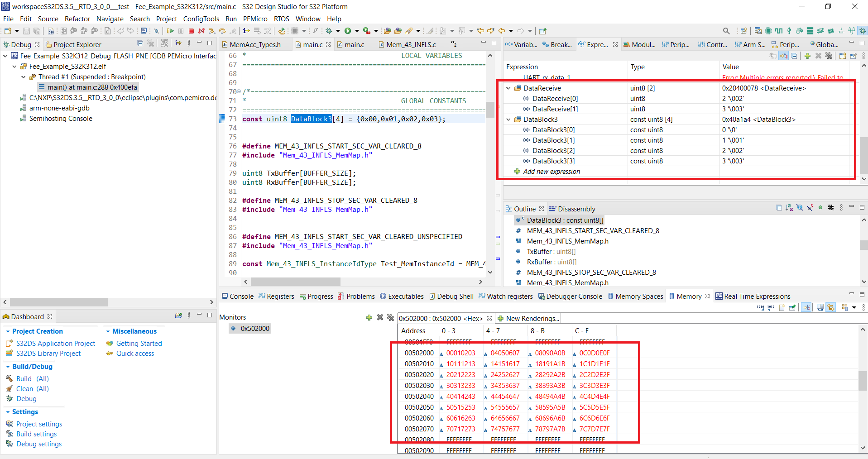Click the Step Over toolbar icon
The width and height of the screenshot is (868, 459).
coord(222,30)
